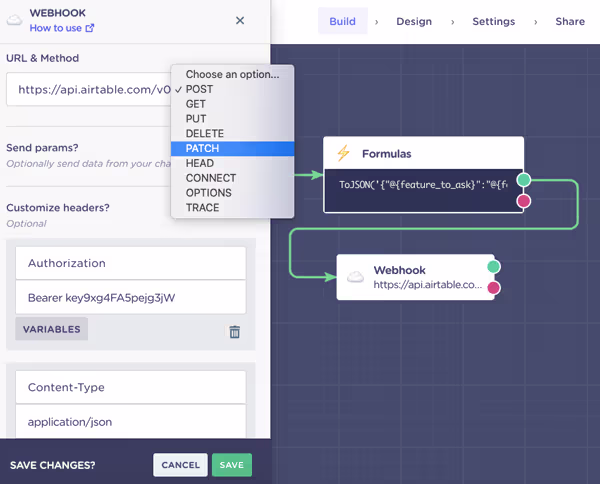The height and width of the screenshot is (484, 600).
Task: Select OPTIONS method option
Action: pyautogui.click(x=233, y=193)
